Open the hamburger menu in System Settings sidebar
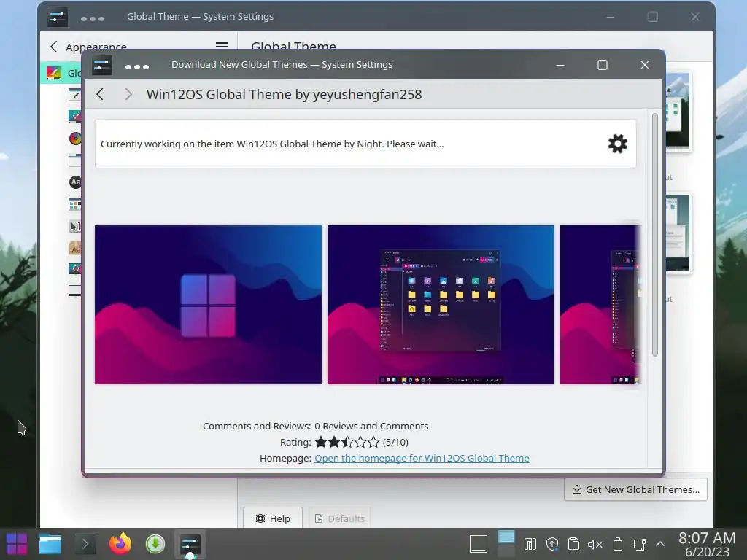The image size is (747, 560). click(222, 46)
